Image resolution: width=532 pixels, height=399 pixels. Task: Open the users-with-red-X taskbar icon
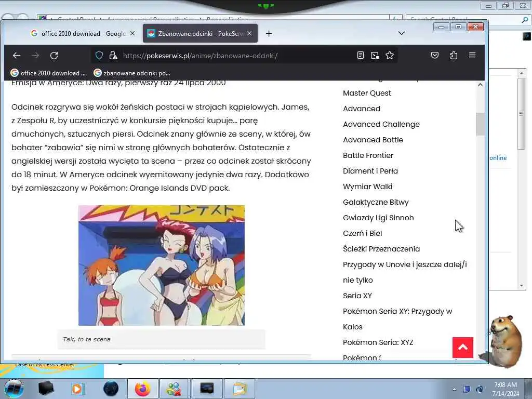point(174,389)
